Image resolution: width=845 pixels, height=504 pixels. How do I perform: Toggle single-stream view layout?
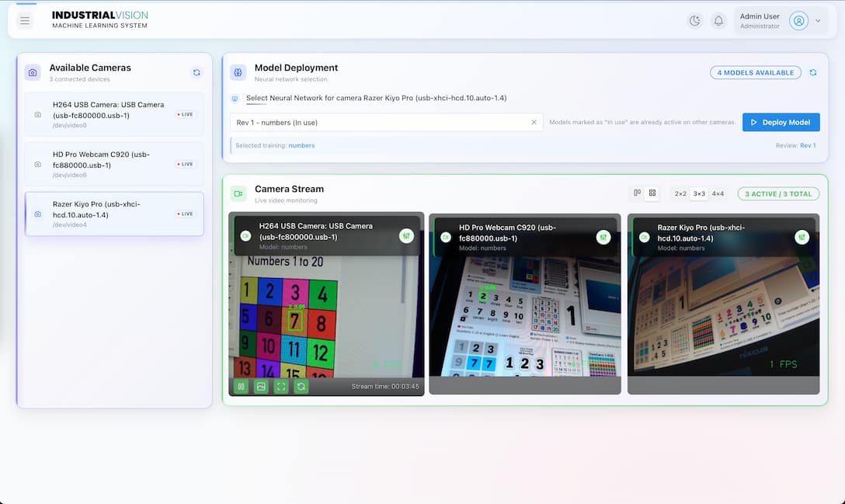point(638,193)
